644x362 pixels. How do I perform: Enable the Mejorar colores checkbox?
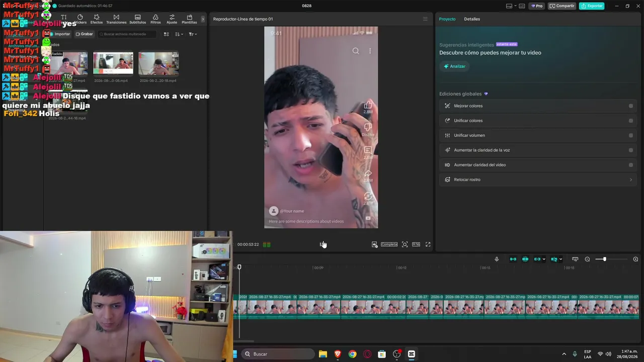[631, 106]
